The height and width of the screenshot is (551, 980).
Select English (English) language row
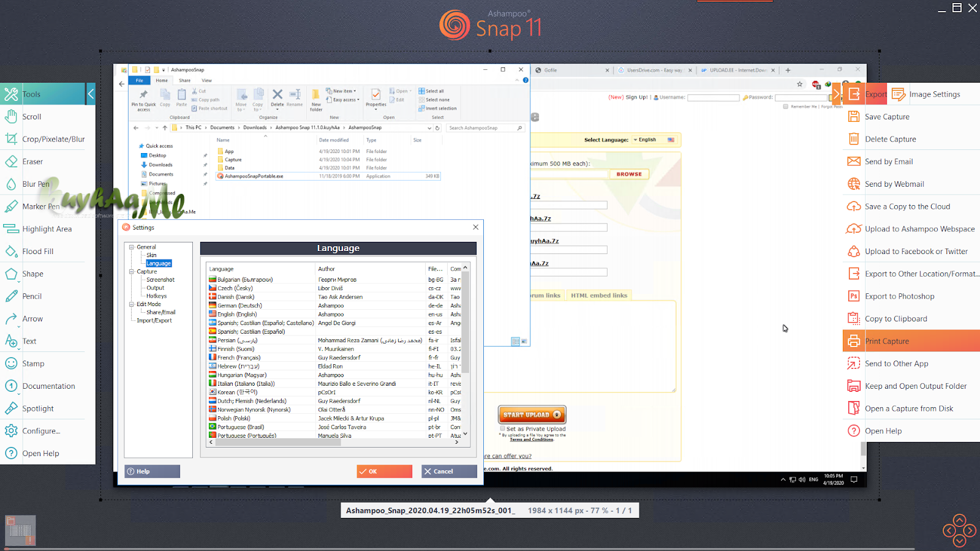(x=334, y=314)
